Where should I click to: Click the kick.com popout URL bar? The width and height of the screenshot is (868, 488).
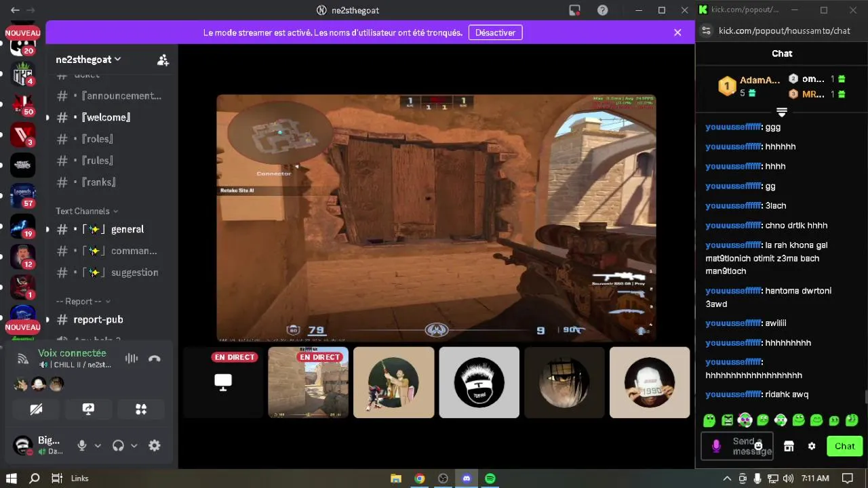coord(785,30)
